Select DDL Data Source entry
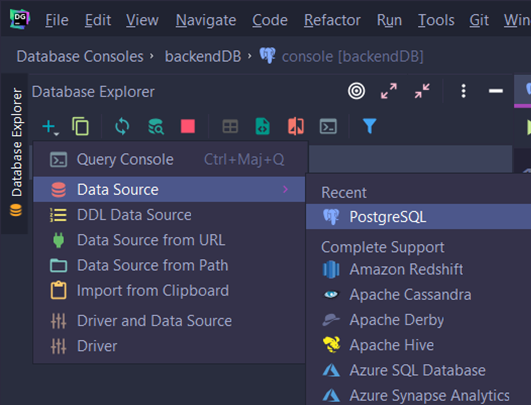531x405 pixels. click(169, 215)
